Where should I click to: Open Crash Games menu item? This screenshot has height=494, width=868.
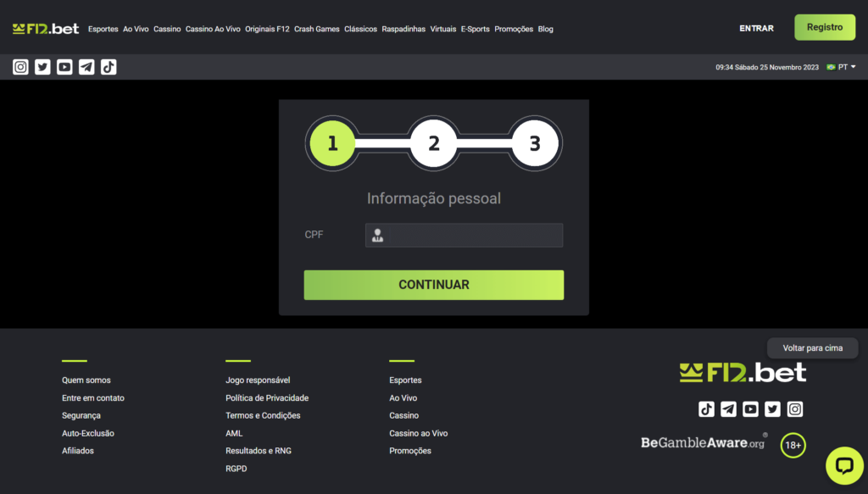317,29
